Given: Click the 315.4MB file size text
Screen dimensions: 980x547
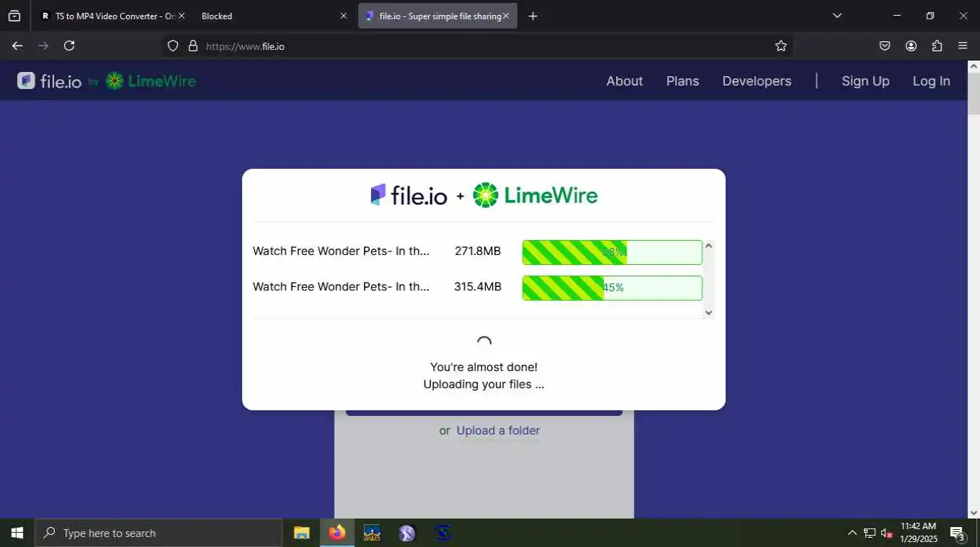Looking at the screenshot, I should click(478, 286).
